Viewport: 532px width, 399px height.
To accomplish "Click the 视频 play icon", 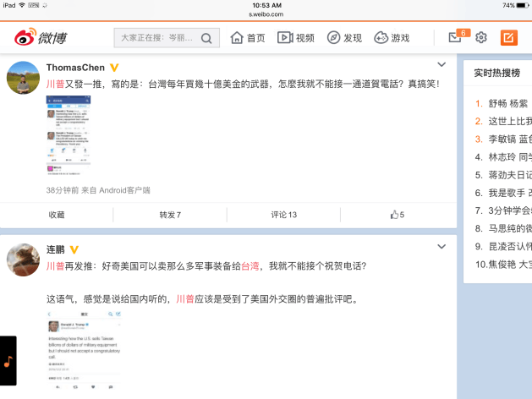I will (x=285, y=38).
